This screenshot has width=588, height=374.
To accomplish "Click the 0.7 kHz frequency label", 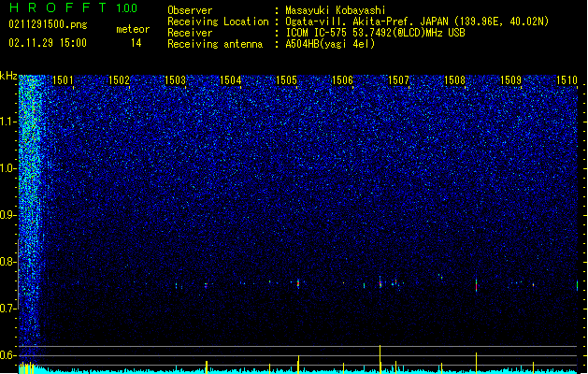I will click(8, 309).
